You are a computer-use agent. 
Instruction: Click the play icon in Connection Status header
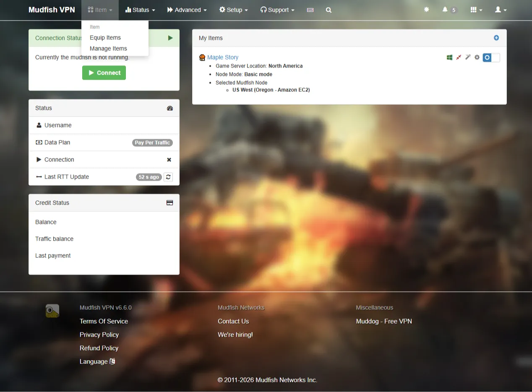coord(170,38)
